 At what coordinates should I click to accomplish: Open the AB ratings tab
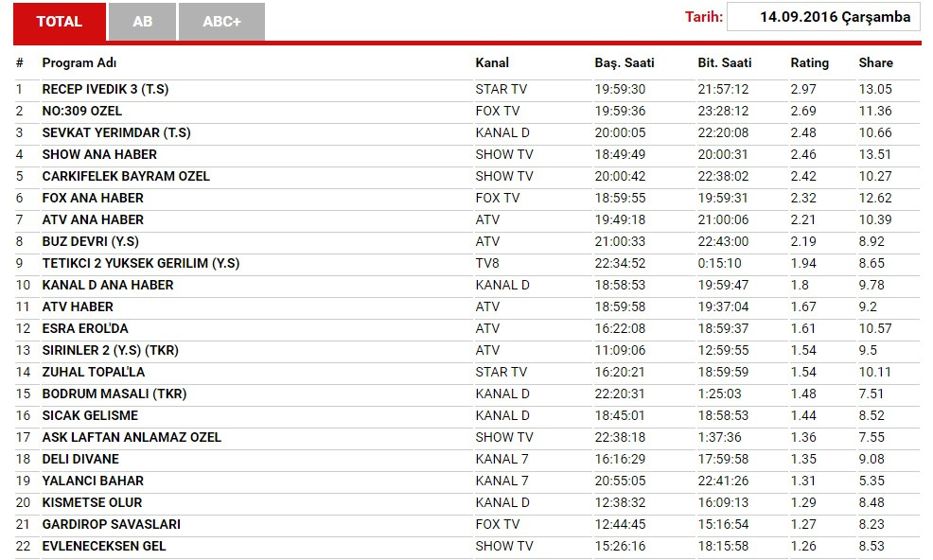[x=142, y=22]
